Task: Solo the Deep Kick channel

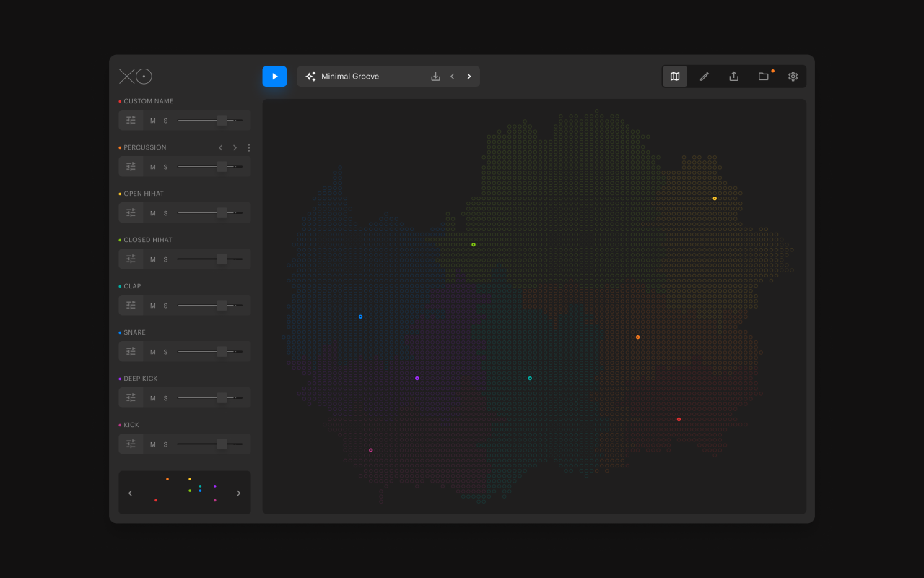Action: pyautogui.click(x=165, y=398)
